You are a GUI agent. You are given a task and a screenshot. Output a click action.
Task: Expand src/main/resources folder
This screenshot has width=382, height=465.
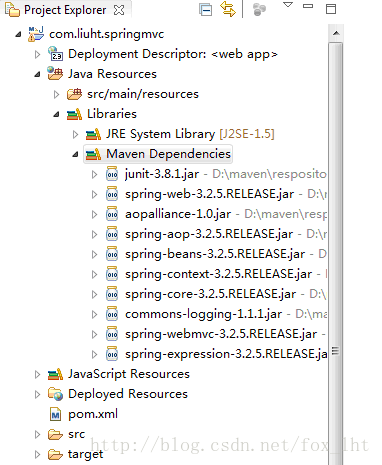[56, 94]
